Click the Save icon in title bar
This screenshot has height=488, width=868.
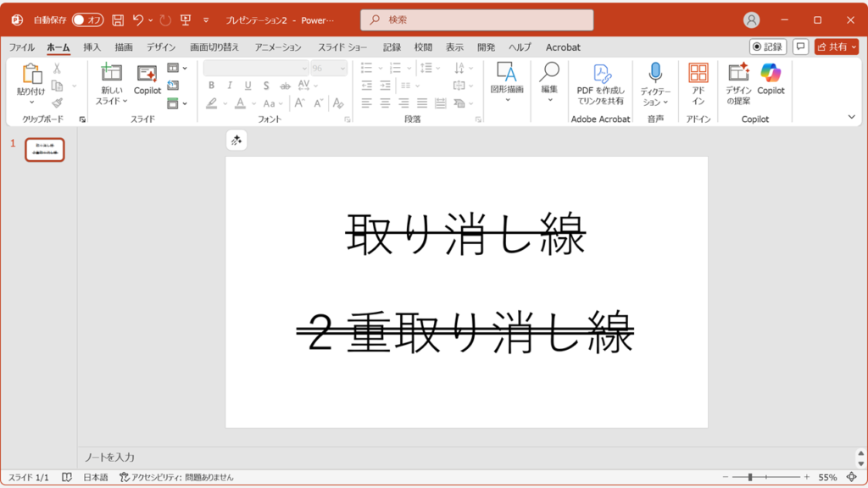[118, 19]
